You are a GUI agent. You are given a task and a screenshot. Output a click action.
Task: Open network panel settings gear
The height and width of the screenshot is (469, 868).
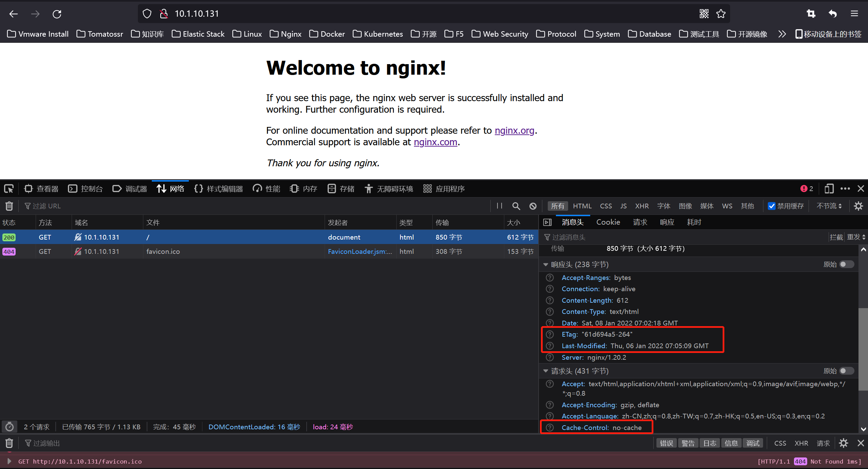coord(858,206)
